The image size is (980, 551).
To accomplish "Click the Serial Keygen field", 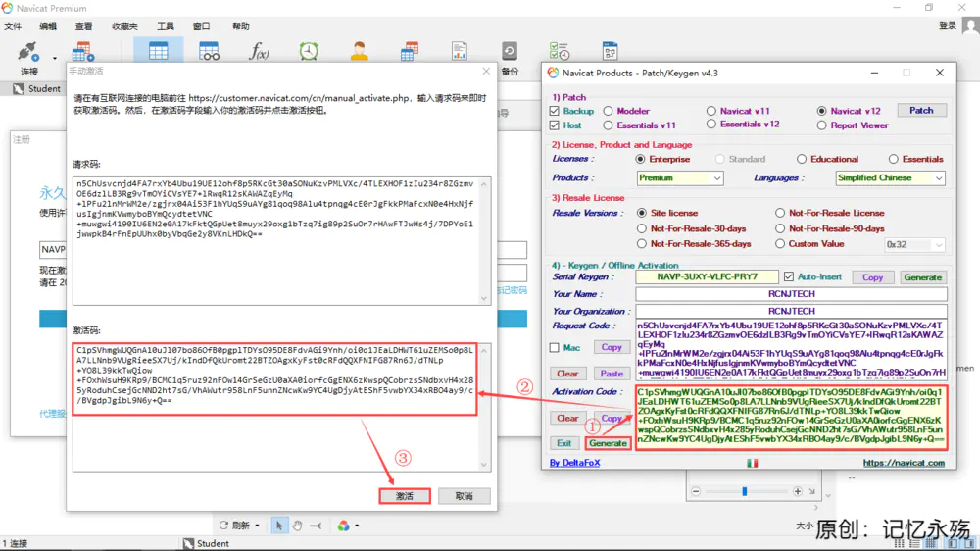I will (707, 277).
